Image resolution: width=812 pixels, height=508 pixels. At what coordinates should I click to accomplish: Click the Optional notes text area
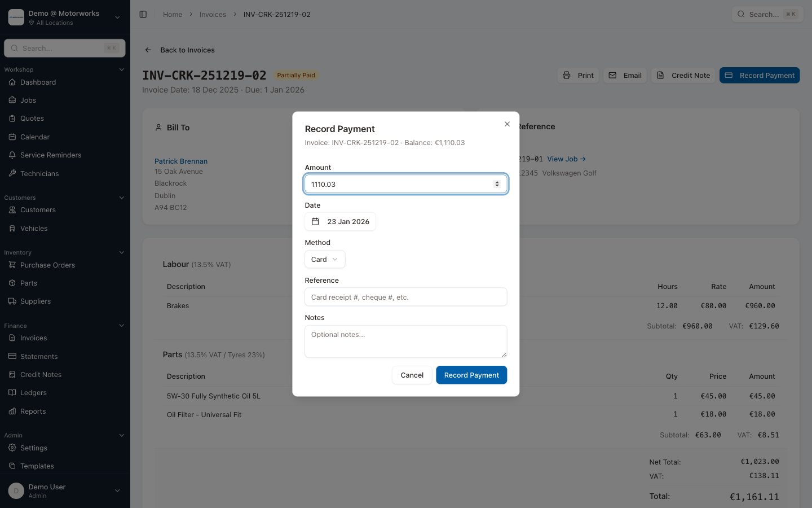pyautogui.click(x=405, y=341)
